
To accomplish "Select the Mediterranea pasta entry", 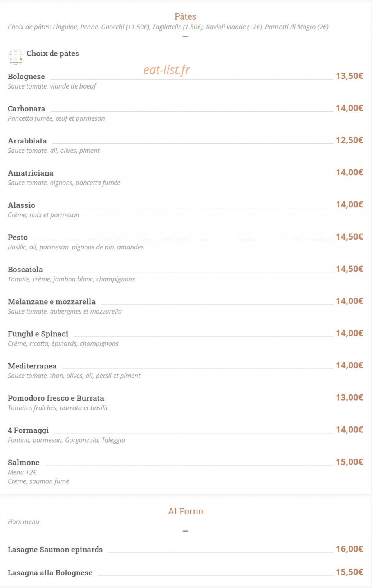I will pyautogui.click(x=32, y=366).
